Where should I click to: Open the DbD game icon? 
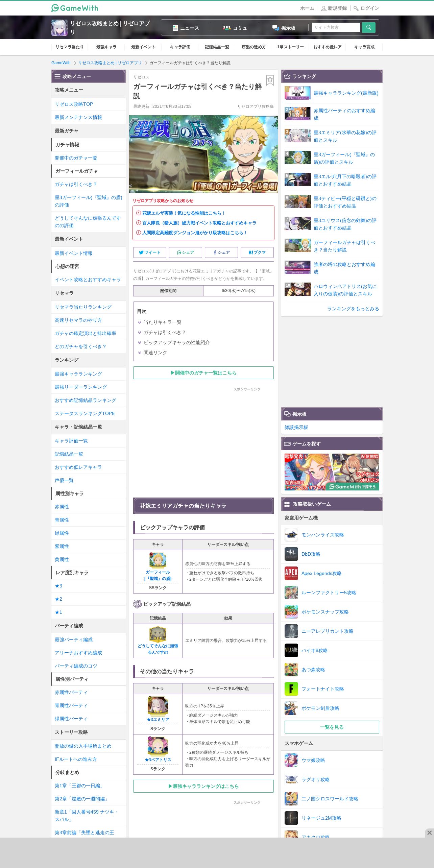point(291,554)
